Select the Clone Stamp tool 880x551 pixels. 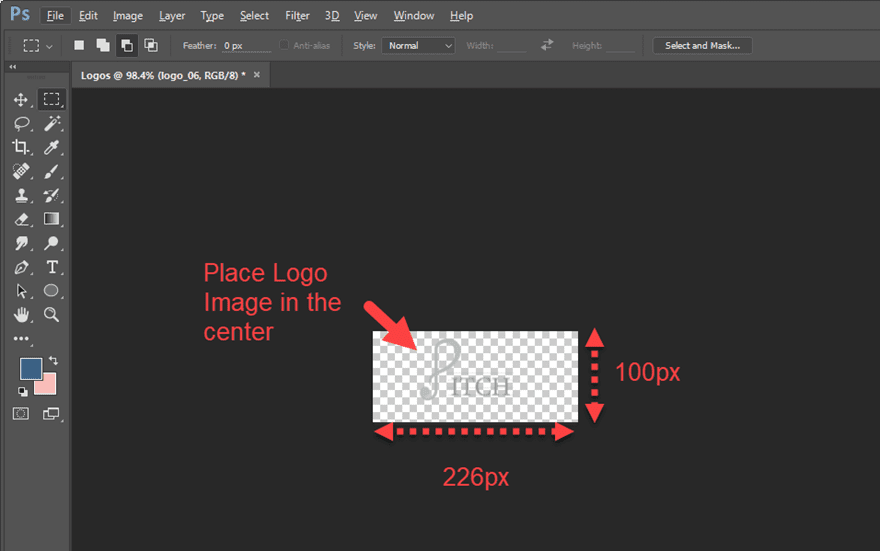[21, 195]
